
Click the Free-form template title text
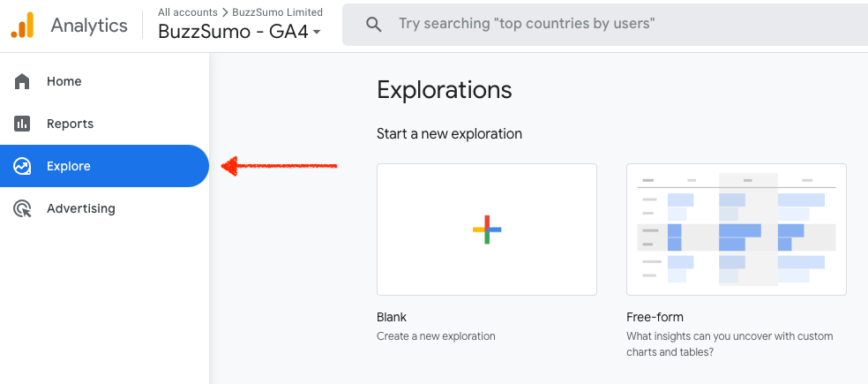[655, 317]
